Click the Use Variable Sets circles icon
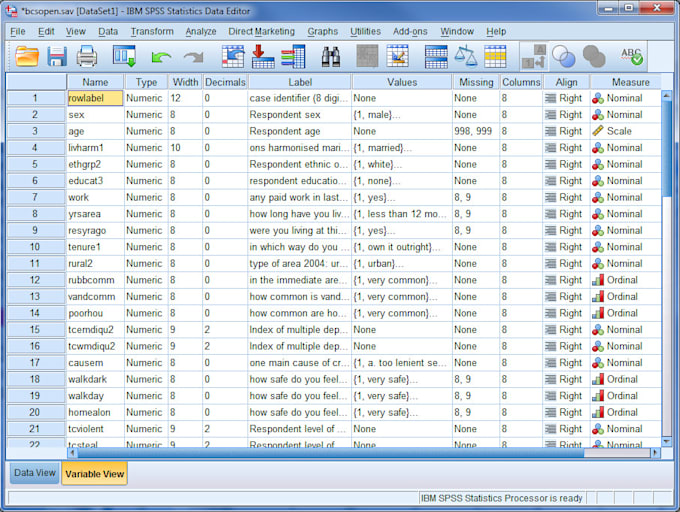This screenshot has height=512, width=680. [x=564, y=56]
